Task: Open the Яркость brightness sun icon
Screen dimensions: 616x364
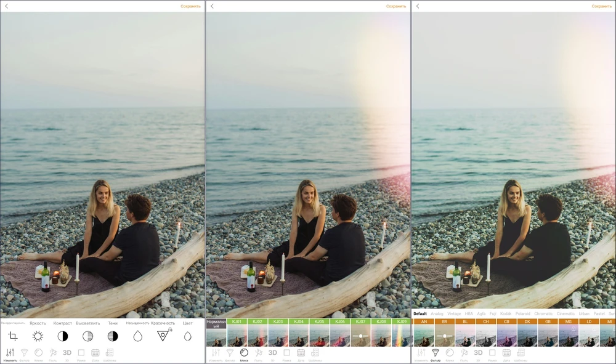Action: [x=38, y=336]
